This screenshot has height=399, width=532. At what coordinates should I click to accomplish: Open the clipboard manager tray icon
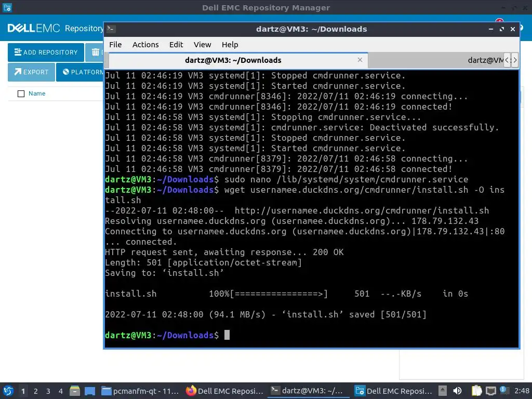(x=477, y=391)
